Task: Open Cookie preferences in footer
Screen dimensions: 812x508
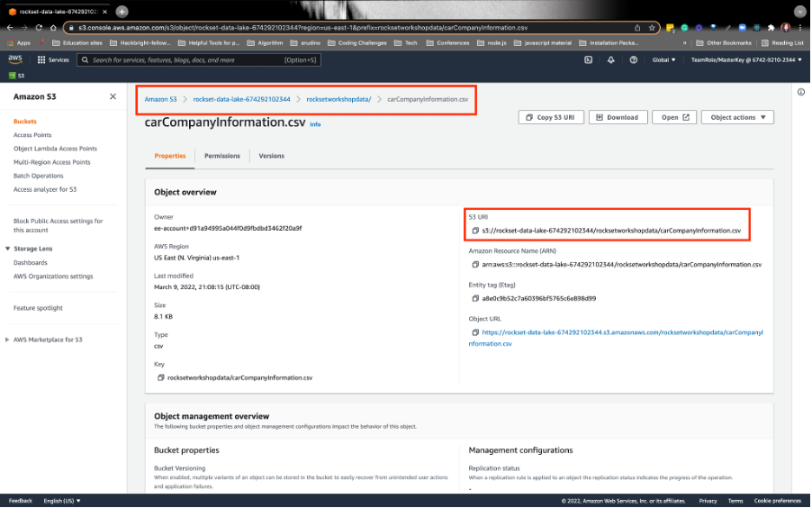Action: pos(778,501)
